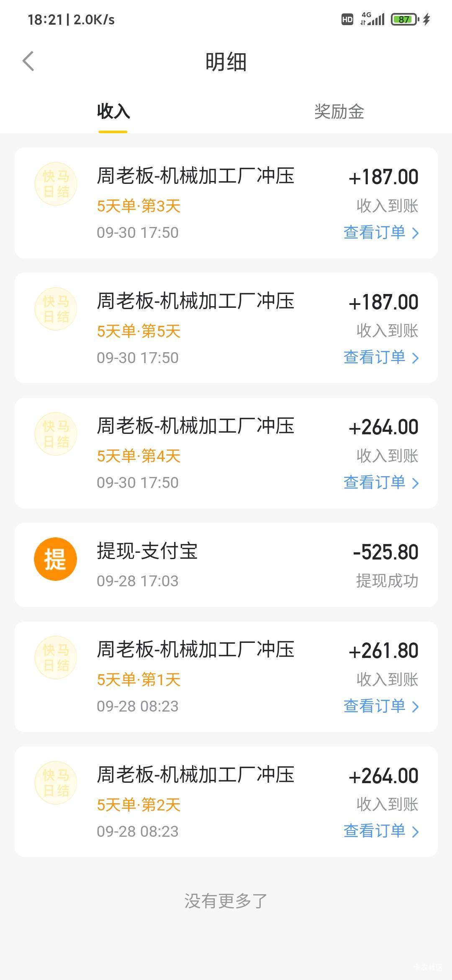
Task: Tap 快马日结 icon on 第2天 entry
Action: (x=56, y=783)
